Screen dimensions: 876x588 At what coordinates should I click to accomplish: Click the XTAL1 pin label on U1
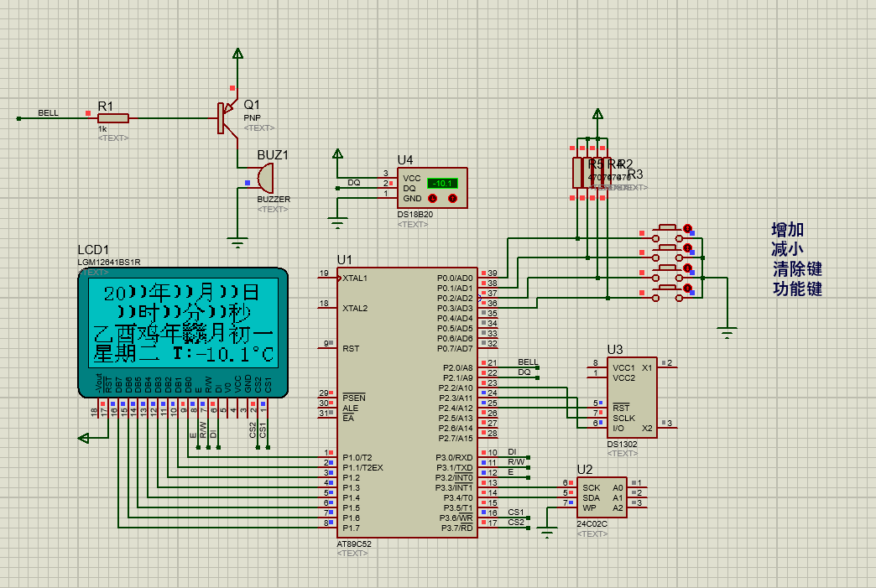355,278
